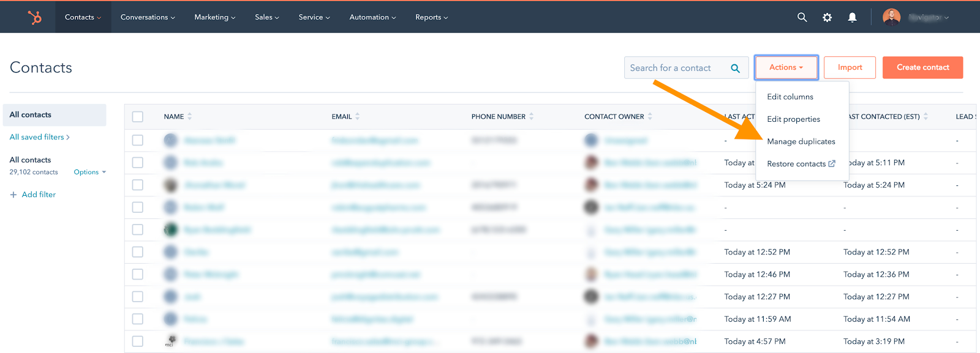Choose Manage duplicates from the menu
This screenshot has height=353, width=980.
[x=801, y=141]
